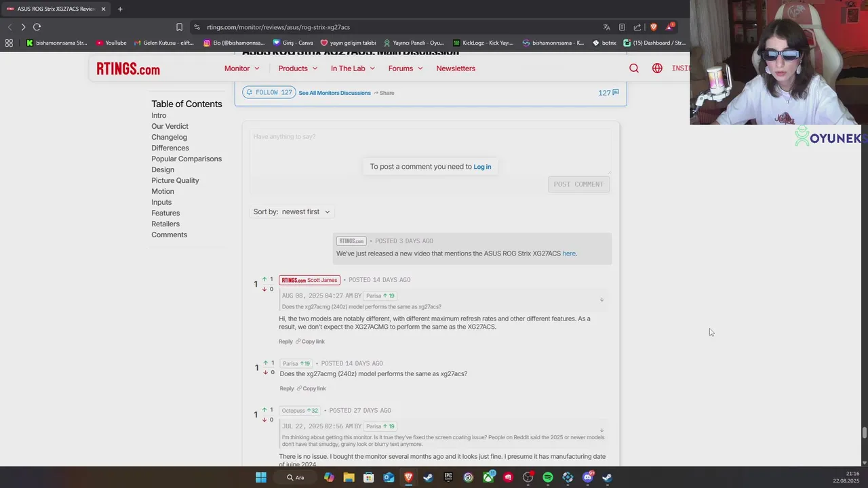868x488 pixels.
Task: Open Spotify from the taskbar
Action: tap(548, 477)
